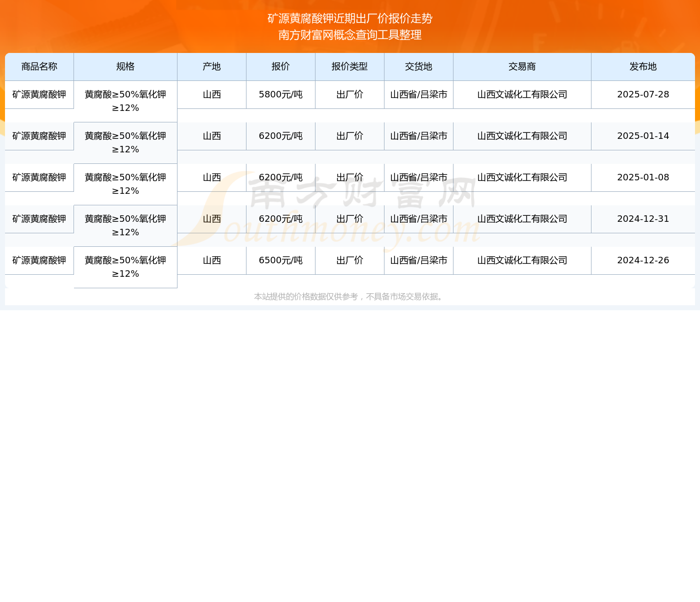Click 山西 origin in the 6500元/吨 row
The width and height of the screenshot is (700, 602).
212,260
